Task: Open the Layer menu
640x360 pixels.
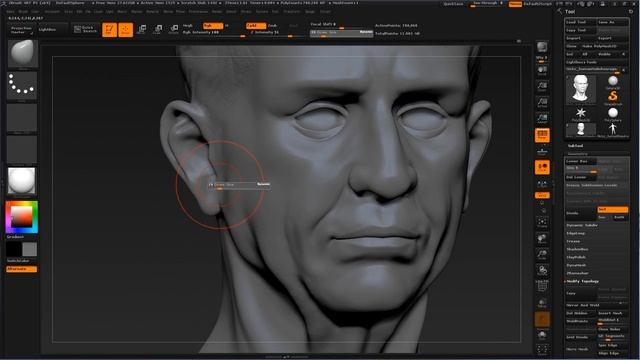Action: pyautogui.click(x=98, y=12)
